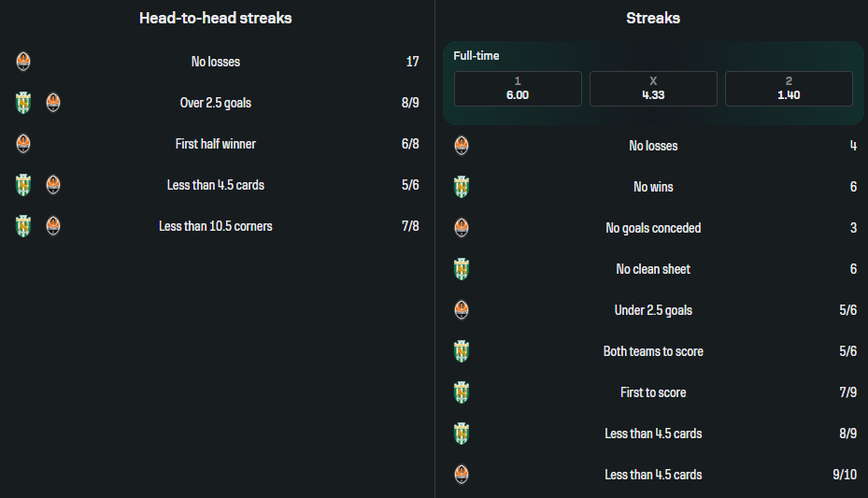868x498 pixels.
Task: Click the Full-time market label
Action: pos(477,56)
